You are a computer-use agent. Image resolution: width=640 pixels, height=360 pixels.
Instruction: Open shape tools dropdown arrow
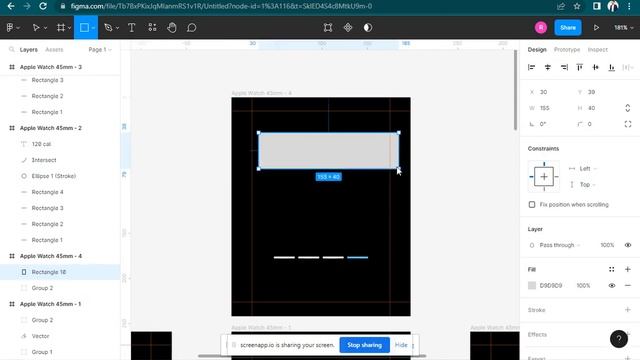93,28
